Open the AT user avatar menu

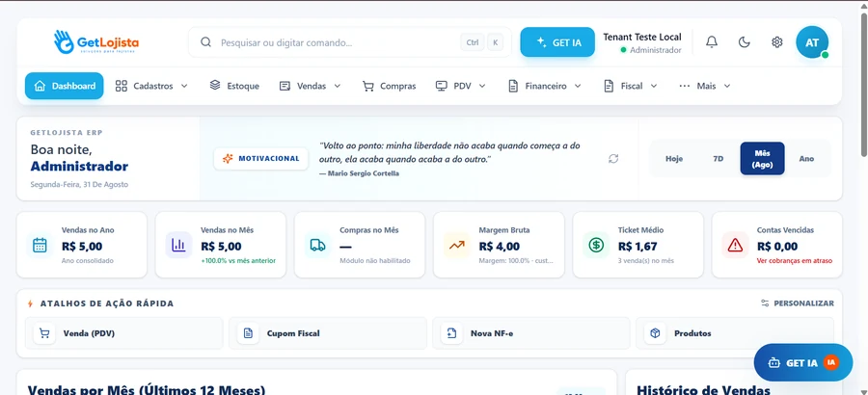pos(812,42)
